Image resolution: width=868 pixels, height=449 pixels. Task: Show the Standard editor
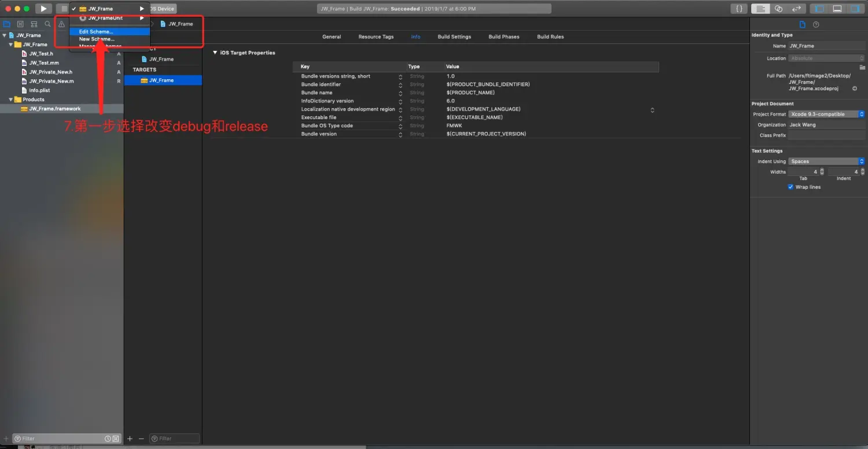760,9
